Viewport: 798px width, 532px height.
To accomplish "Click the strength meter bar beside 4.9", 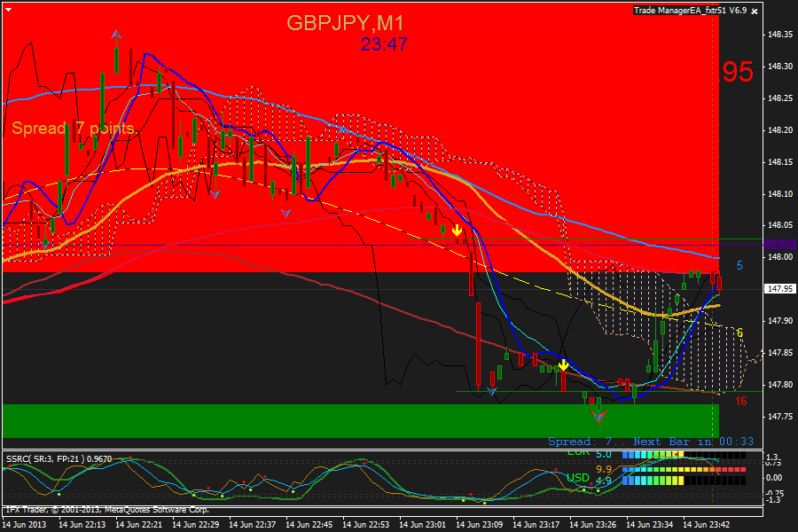I will [684, 480].
